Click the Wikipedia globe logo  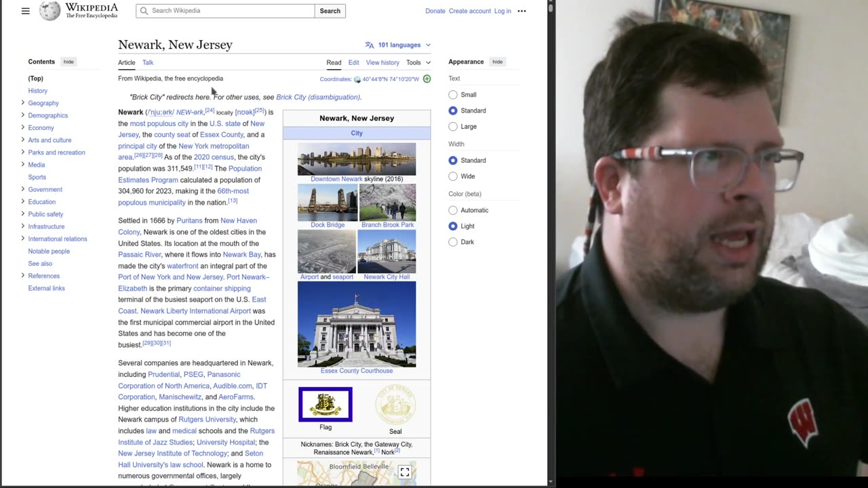click(50, 11)
